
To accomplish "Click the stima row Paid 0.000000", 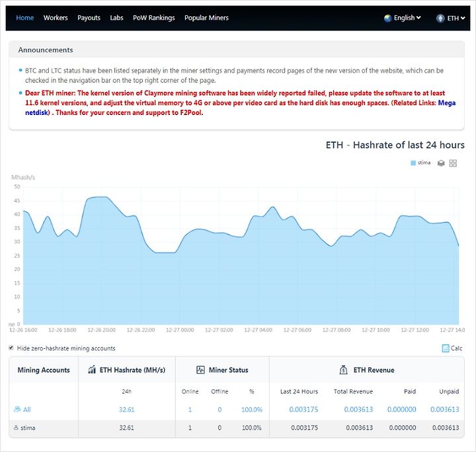I will click(x=403, y=428).
